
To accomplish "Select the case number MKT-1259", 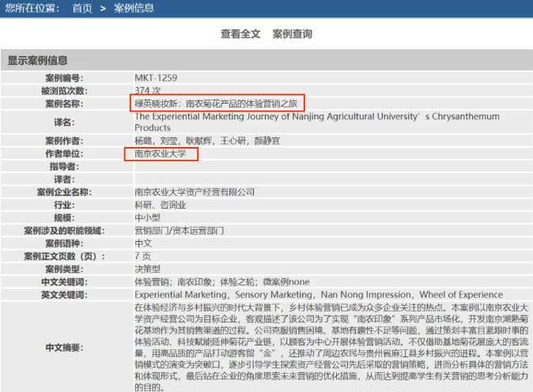I will point(156,77).
